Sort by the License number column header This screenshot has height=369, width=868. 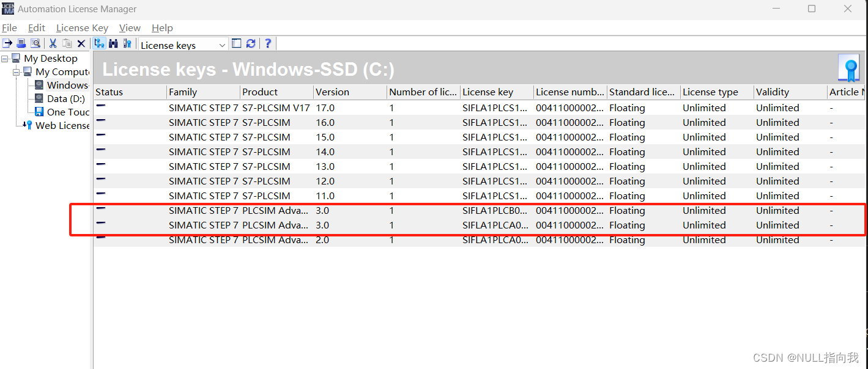tap(570, 92)
